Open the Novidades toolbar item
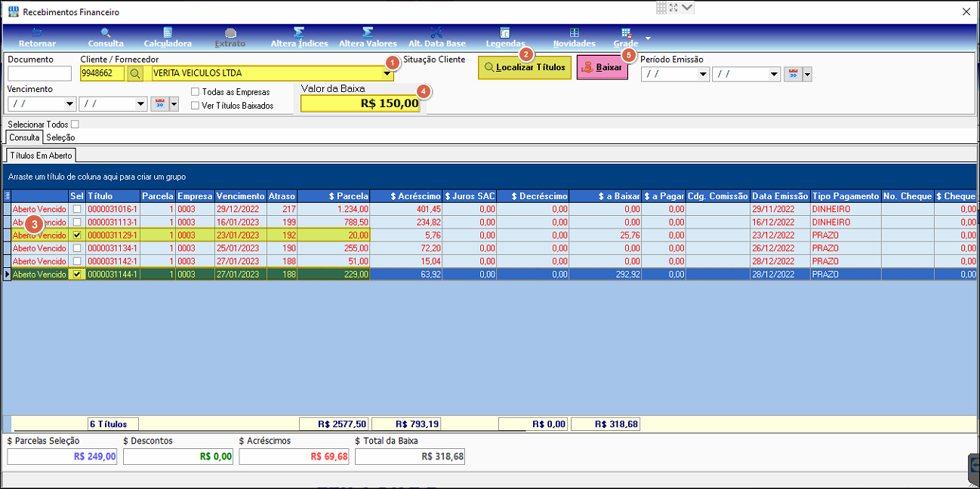 pos(574,37)
